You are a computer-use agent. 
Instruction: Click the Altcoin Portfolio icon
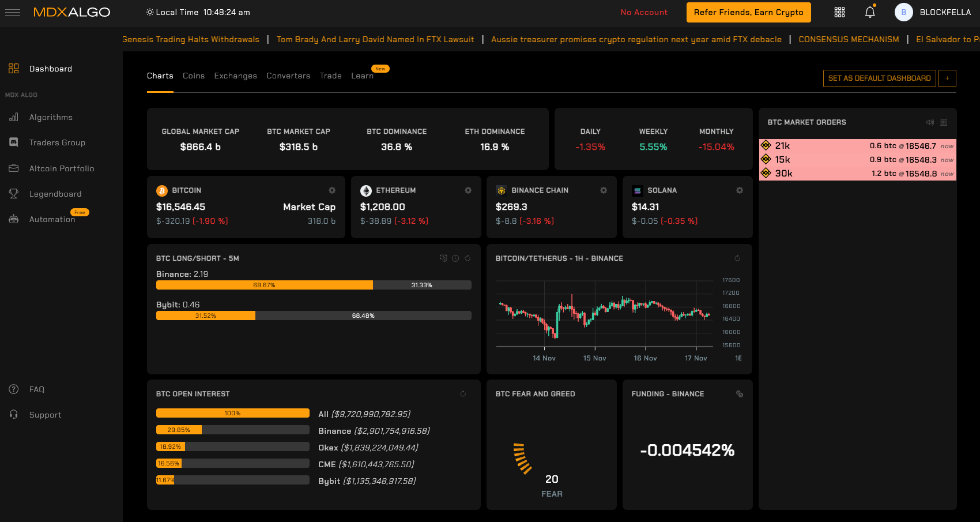point(14,168)
